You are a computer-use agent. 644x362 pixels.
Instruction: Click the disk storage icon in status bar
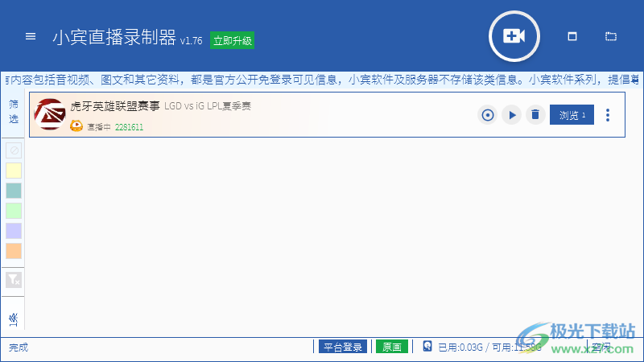tap(427, 346)
